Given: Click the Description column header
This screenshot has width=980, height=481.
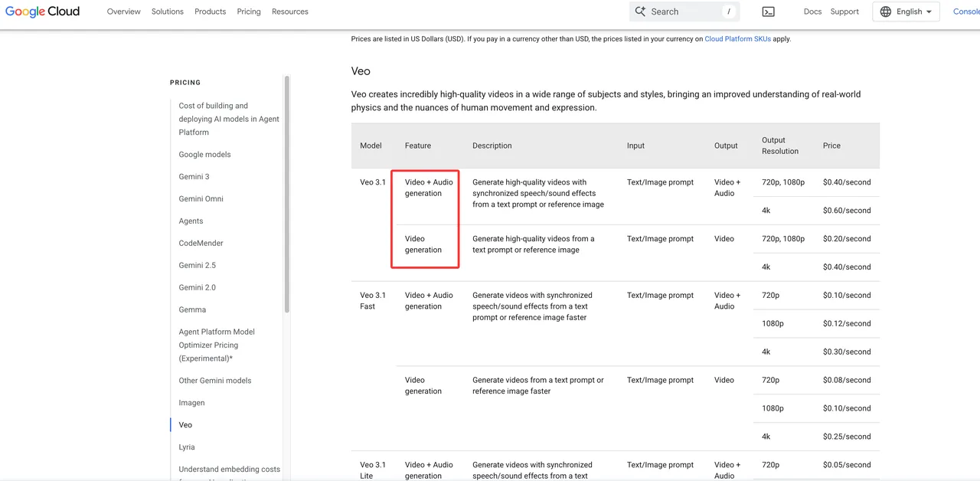Looking at the screenshot, I should click(x=492, y=146).
